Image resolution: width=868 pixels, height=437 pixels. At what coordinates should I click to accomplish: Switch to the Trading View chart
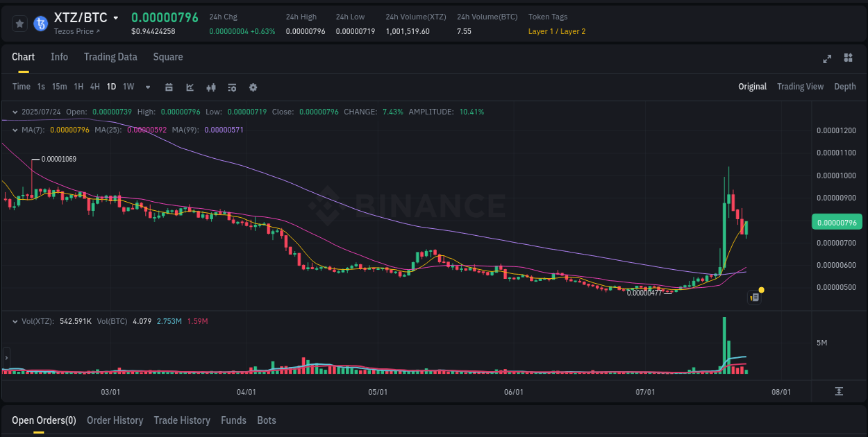tap(800, 86)
